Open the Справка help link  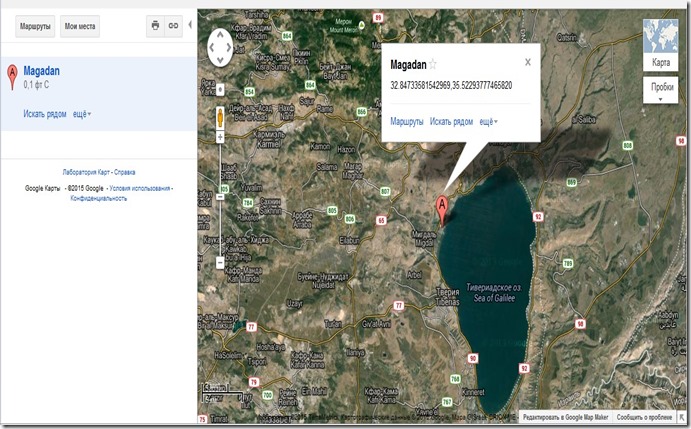pos(125,172)
